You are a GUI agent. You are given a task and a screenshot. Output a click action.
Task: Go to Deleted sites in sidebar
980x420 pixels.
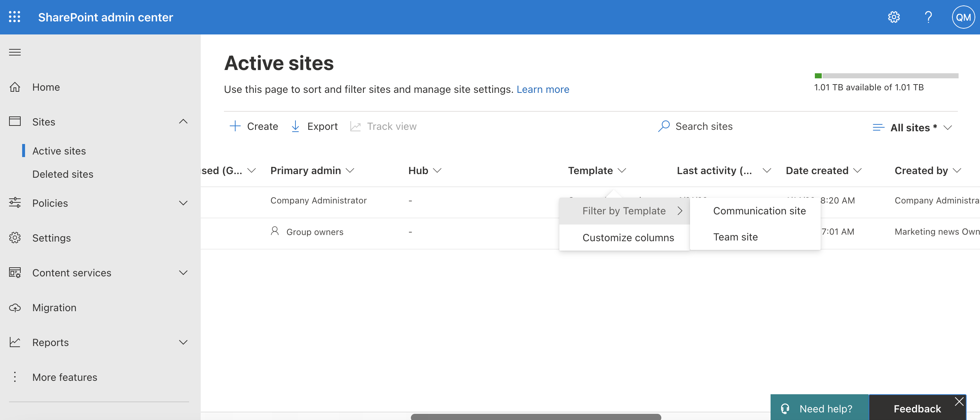click(63, 174)
